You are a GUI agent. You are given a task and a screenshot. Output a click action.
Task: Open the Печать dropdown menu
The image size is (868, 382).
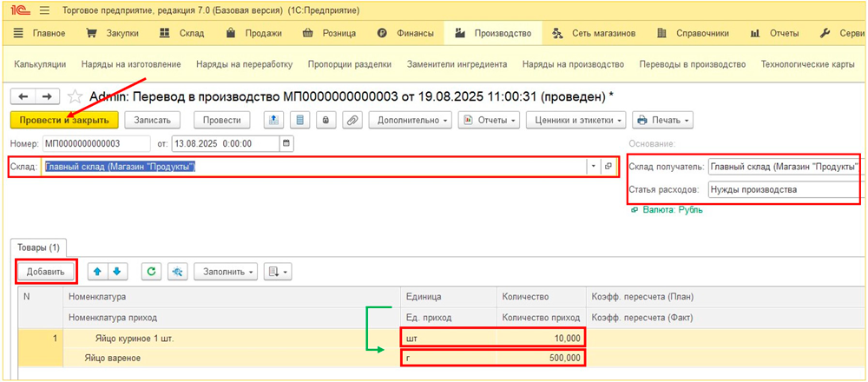pyautogui.click(x=661, y=120)
